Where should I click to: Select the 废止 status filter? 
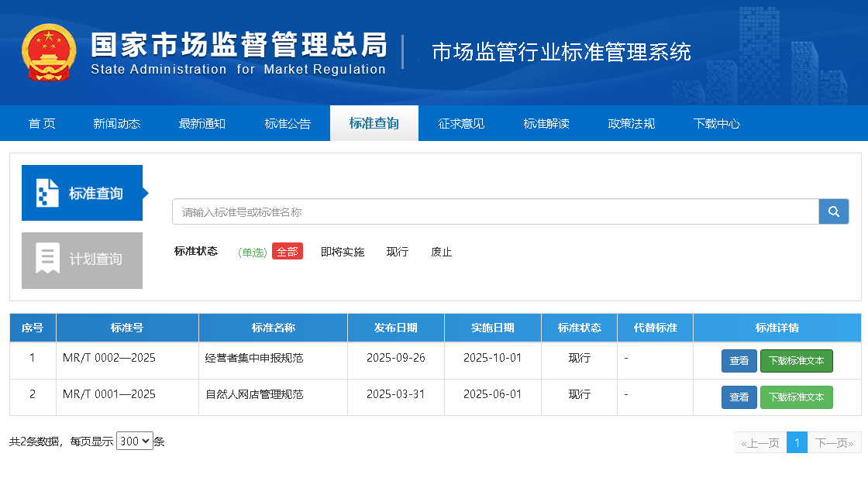[442, 252]
